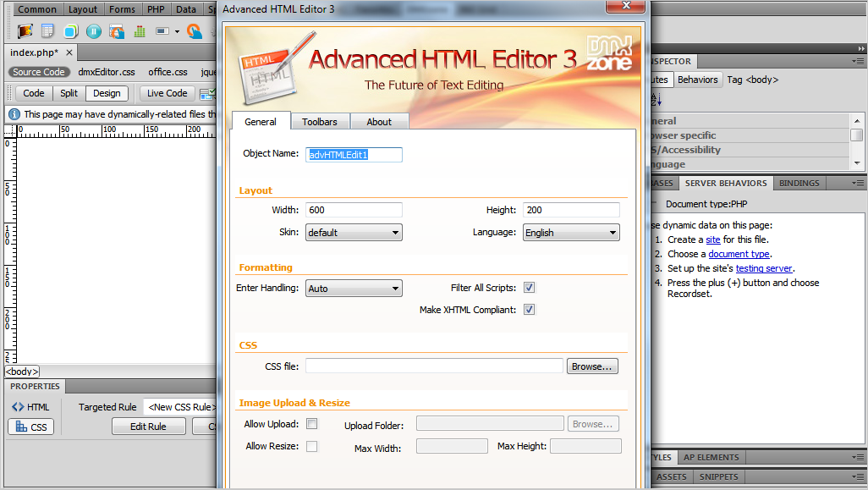Switch to the Data insert category
Screen dimensions: 868x490
(186, 9)
